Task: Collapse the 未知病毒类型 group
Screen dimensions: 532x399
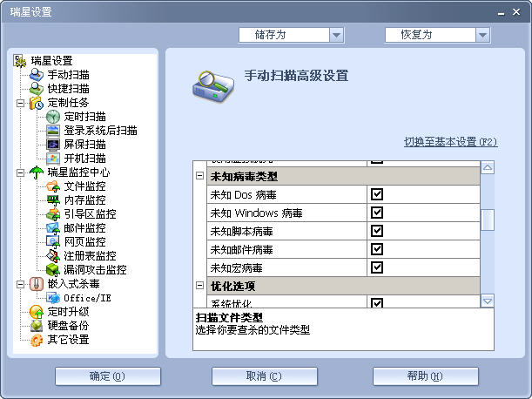Action: 200,176
